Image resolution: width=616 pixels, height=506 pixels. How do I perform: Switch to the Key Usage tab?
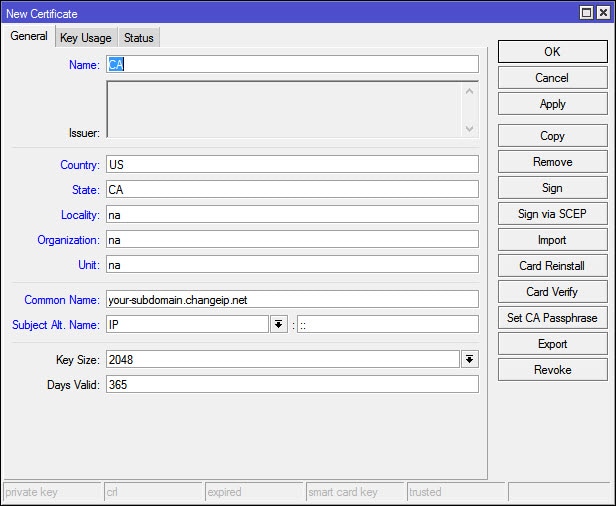[86, 38]
